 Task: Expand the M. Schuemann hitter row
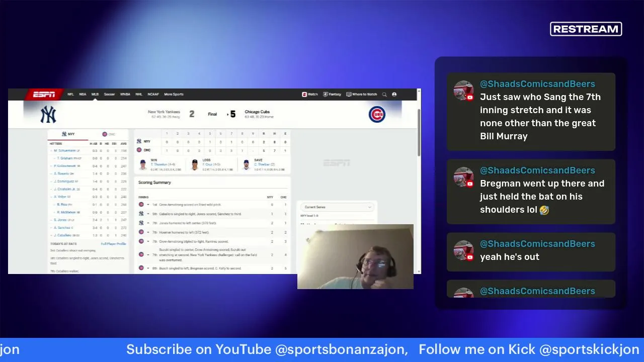click(x=51, y=151)
